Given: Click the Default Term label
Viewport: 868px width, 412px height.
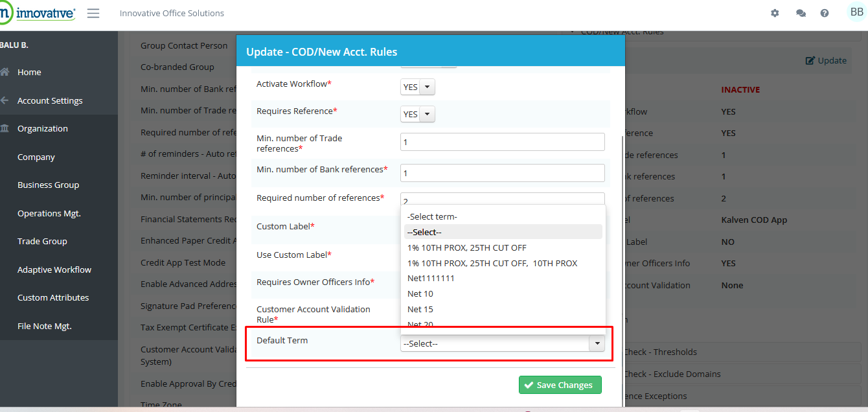Looking at the screenshot, I should coord(282,340).
